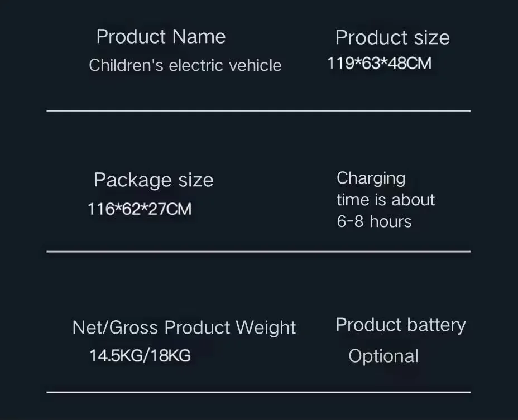The image size is (518, 420).
Task: Click the Package size heading
Action: tap(154, 180)
